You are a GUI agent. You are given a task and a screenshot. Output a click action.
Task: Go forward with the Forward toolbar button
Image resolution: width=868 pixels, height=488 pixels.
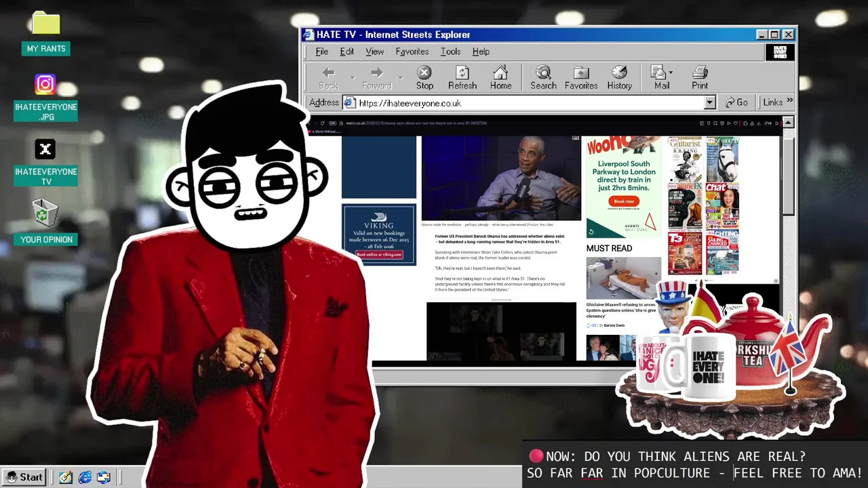[377, 78]
